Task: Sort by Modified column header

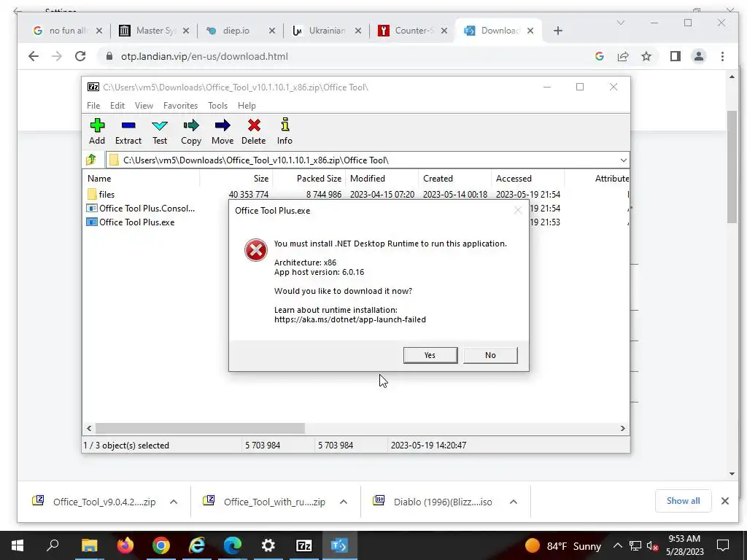Action: [382, 179]
